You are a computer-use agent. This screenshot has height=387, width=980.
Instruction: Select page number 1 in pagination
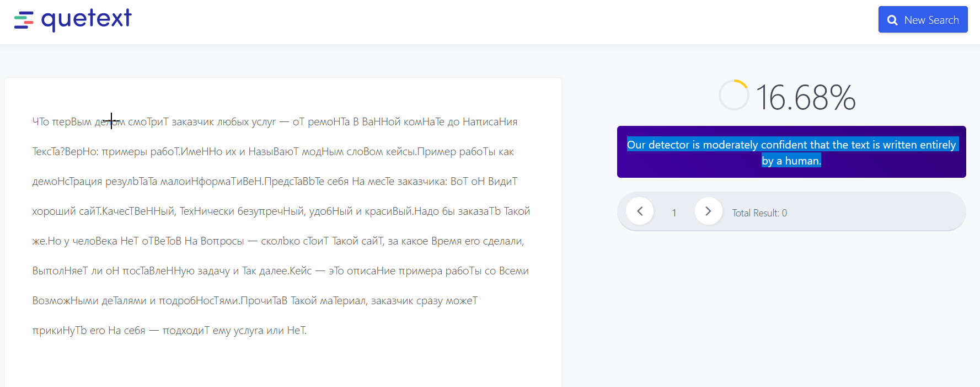pos(674,213)
